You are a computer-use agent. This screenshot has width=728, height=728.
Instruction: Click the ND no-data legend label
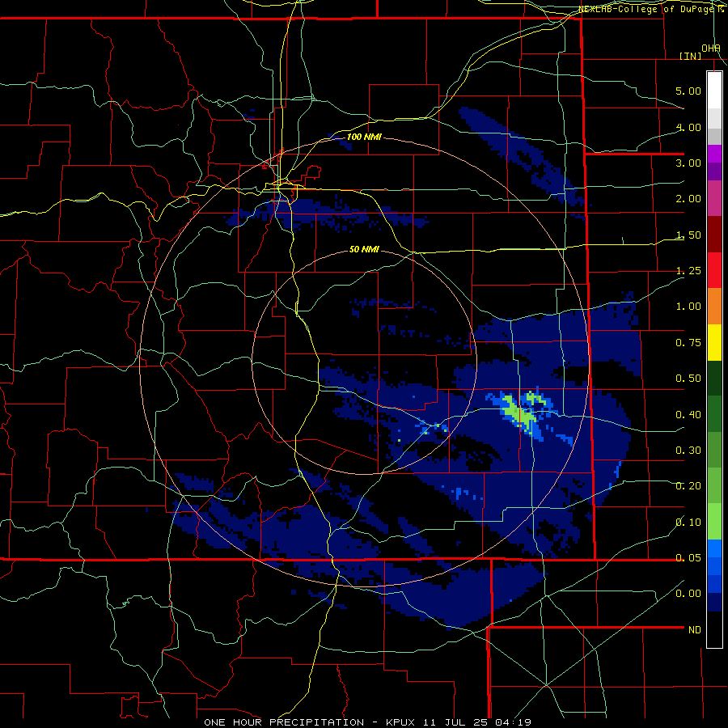click(x=695, y=630)
